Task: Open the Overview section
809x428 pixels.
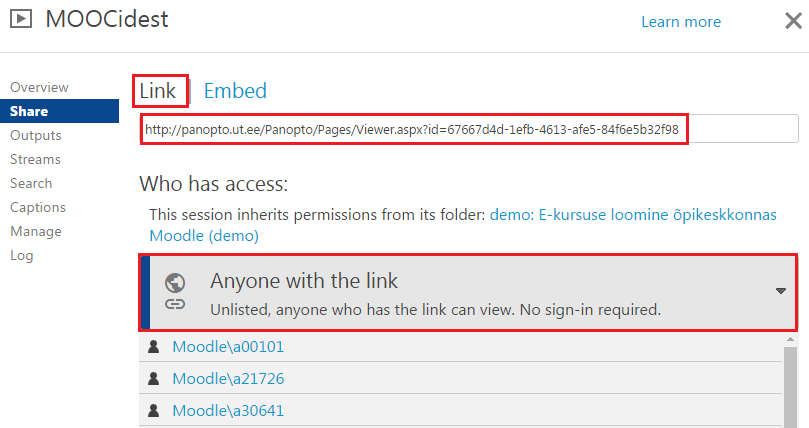Action: 39,87
